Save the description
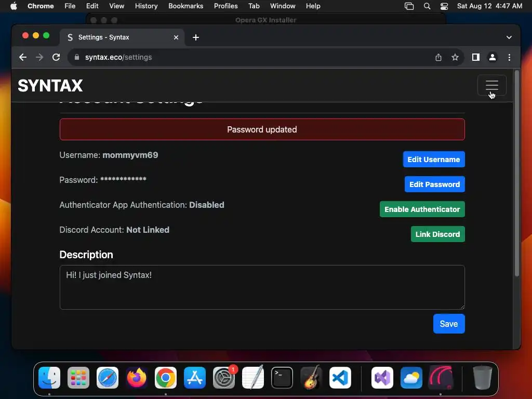 pos(449,324)
